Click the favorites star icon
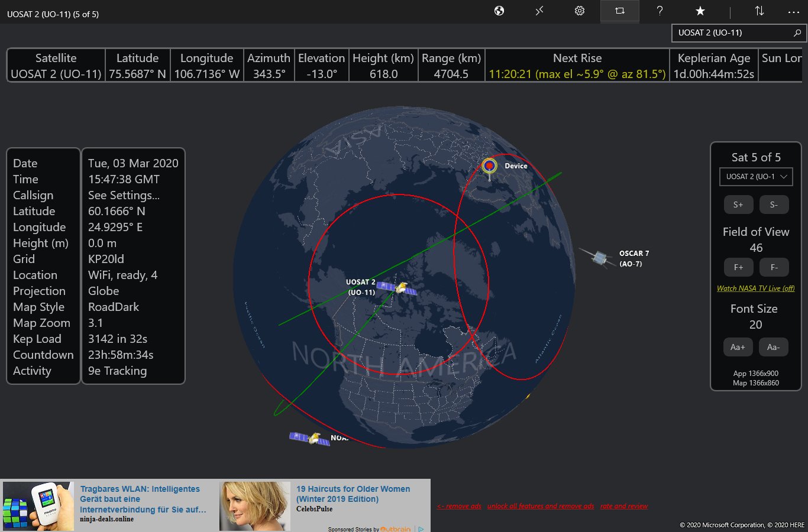This screenshot has height=532, width=808. click(x=700, y=11)
